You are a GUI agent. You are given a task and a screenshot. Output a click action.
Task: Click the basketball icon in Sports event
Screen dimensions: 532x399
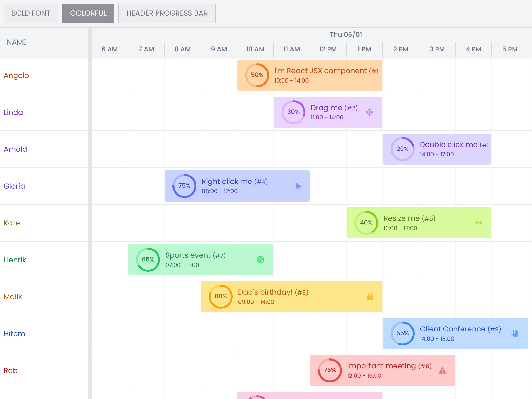[x=261, y=260]
